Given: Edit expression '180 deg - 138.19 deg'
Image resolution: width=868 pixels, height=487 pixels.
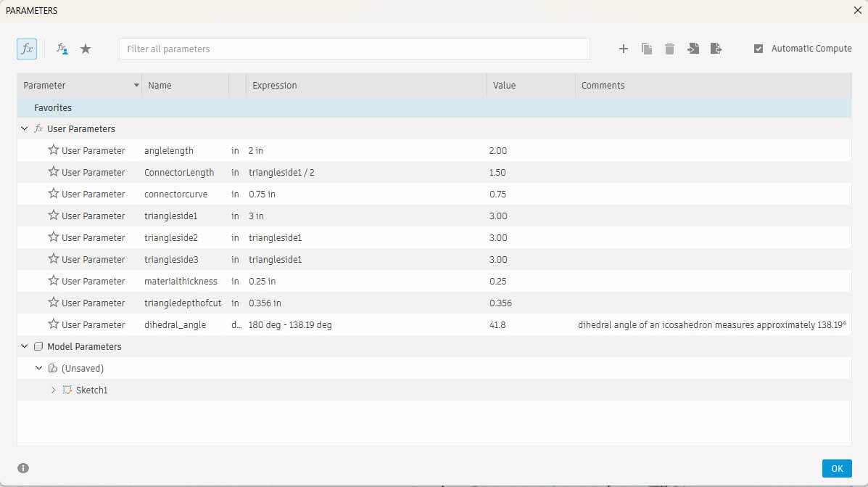Looking at the screenshot, I should pyautogui.click(x=290, y=324).
